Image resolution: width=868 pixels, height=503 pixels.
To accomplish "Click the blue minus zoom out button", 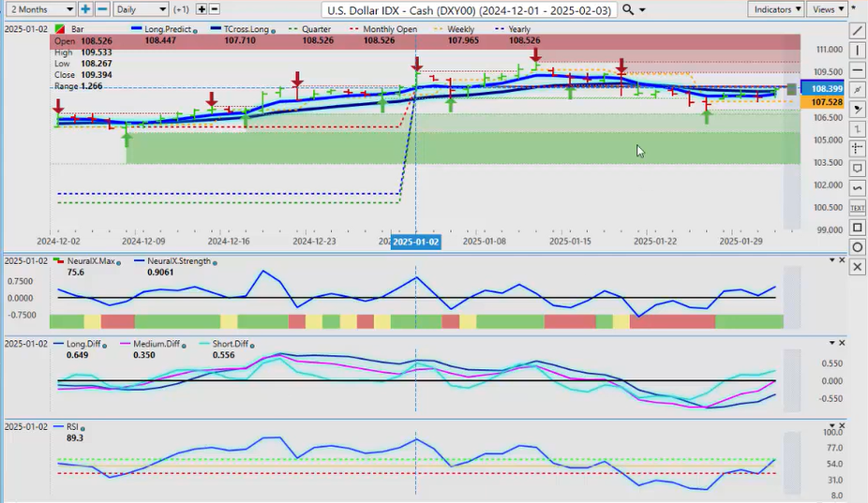I will tap(102, 9).
